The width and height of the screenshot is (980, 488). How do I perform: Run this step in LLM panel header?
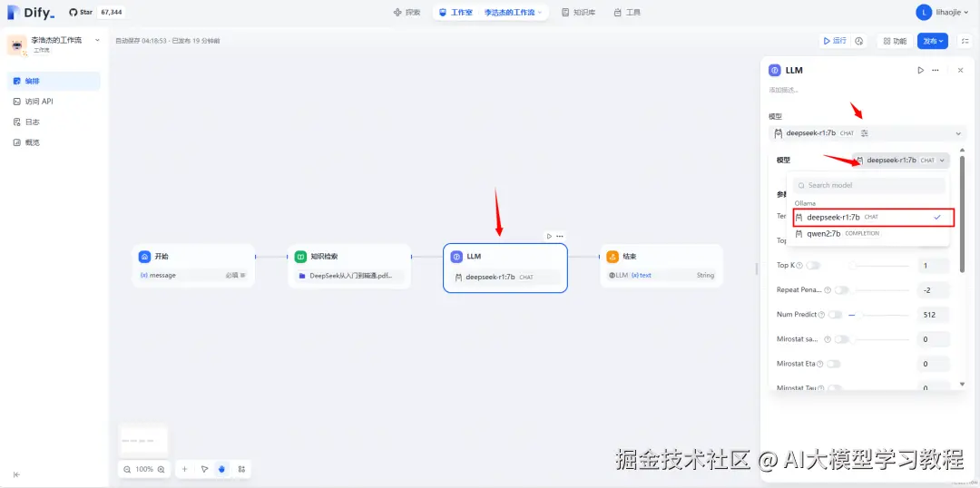pos(921,71)
